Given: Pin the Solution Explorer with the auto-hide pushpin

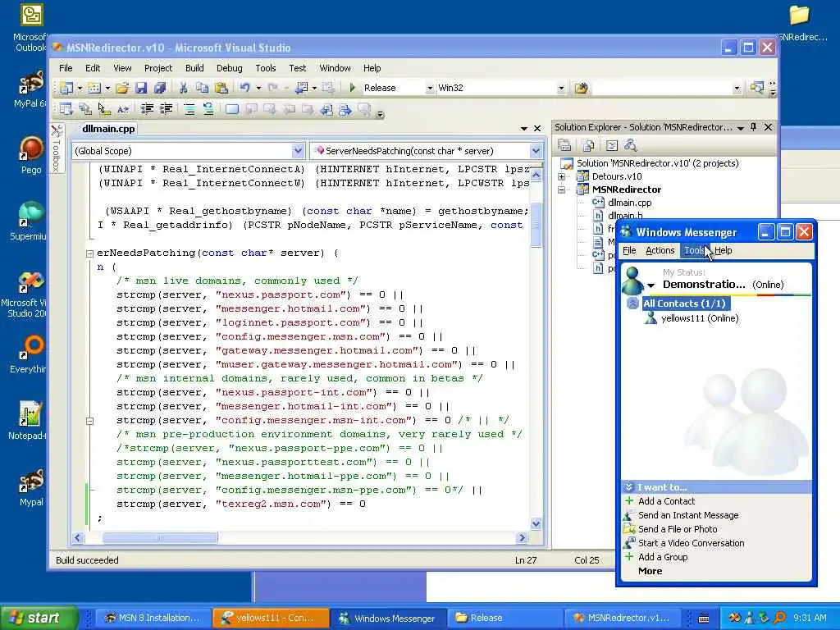Looking at the screenshot, I should point(754,127).
